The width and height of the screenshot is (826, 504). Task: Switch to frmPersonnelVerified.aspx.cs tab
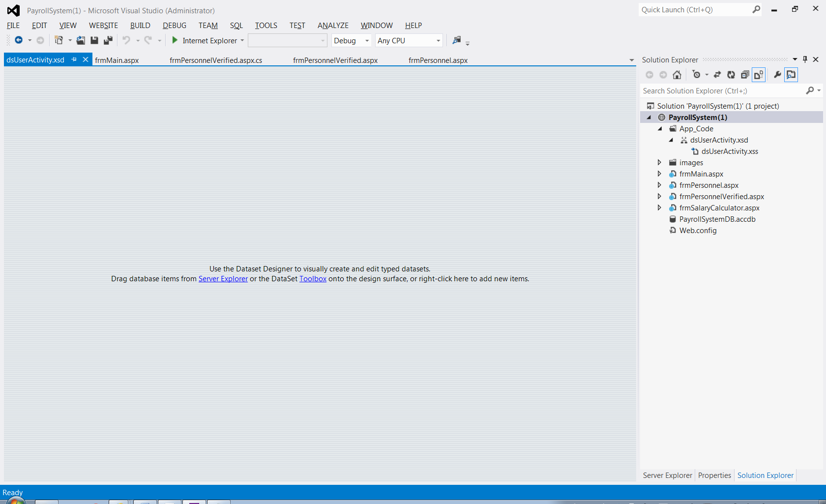coord(216,60)
